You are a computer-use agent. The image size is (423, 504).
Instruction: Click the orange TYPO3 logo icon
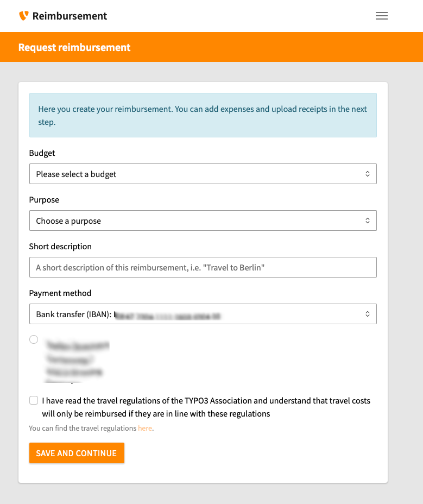23,16
